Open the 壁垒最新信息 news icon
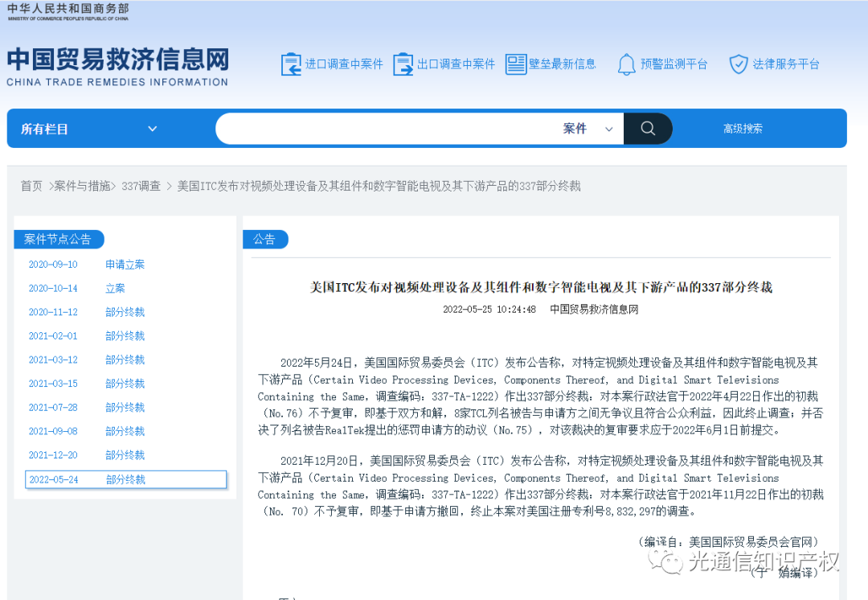Image resolution: width=868 pixels, height=600 pixels. point(515,64)
